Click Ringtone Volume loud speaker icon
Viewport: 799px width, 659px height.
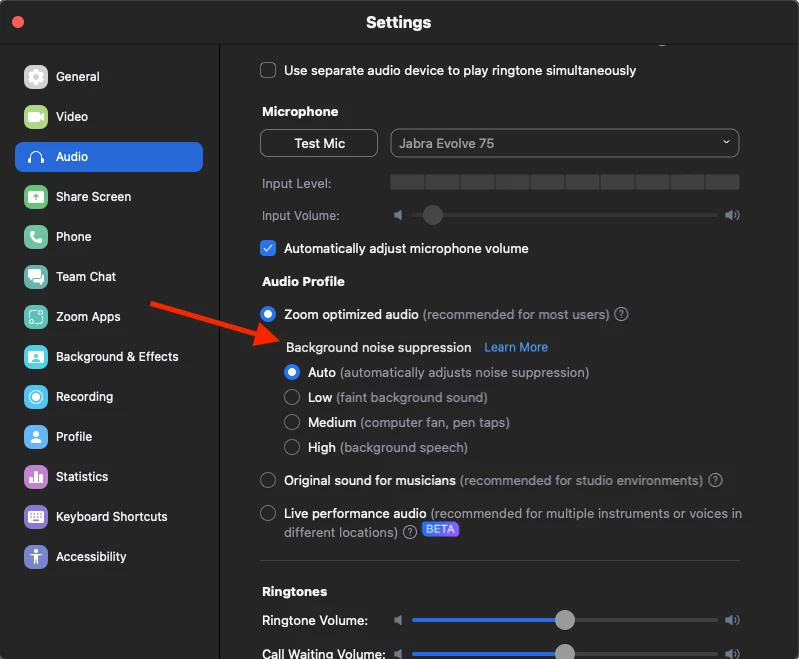(x=732, y=620)
